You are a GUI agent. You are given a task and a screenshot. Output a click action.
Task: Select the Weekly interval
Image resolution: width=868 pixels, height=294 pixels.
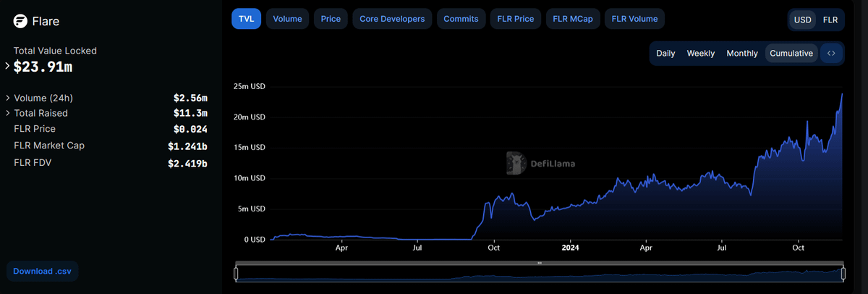701,54
